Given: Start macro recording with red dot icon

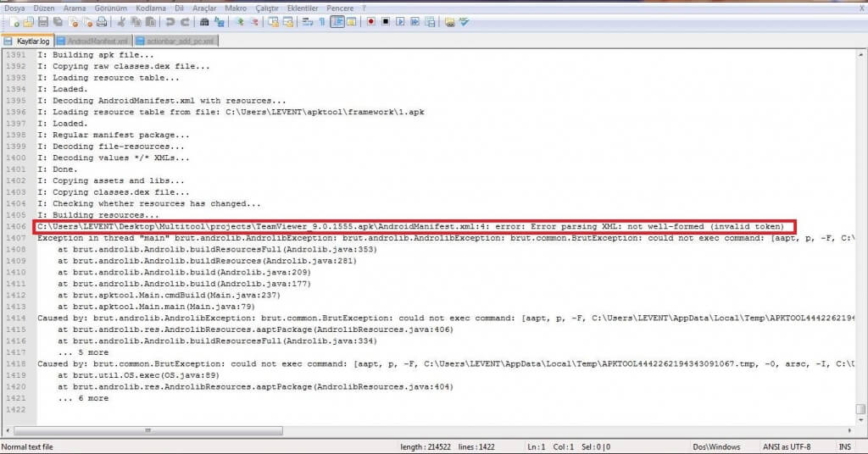Looking at the screenshot, I should point(371,21).
